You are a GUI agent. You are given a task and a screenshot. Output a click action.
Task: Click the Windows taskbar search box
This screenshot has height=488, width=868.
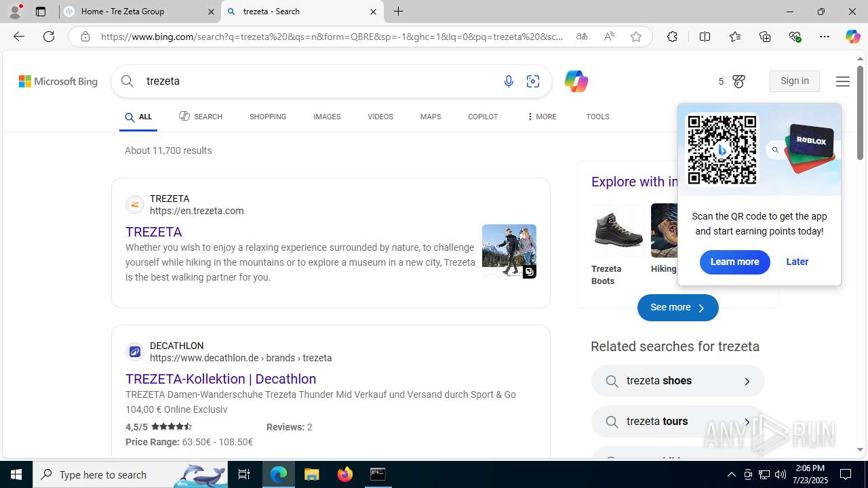pyautogui.click(x=130, y=474)
